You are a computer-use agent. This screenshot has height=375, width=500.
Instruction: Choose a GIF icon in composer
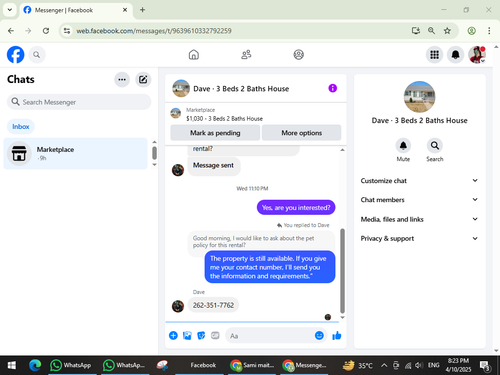(x=215, y=335)
